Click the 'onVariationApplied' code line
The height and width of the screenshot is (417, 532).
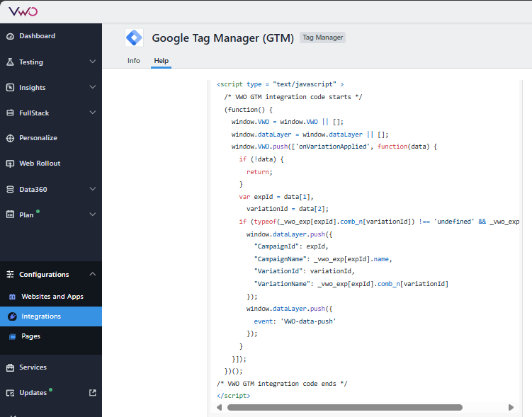click(x=334, y=147)
